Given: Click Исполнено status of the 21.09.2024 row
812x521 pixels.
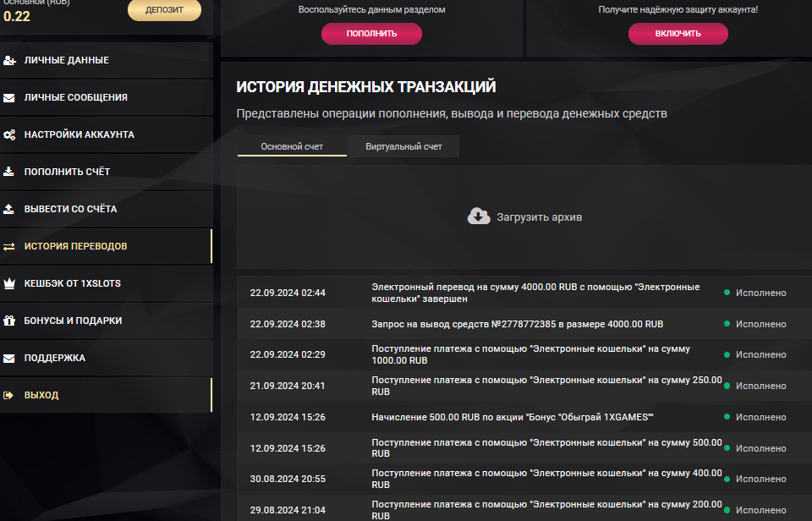Looking at the screenshot, I should pyautogui.click(x=760, y=387).
